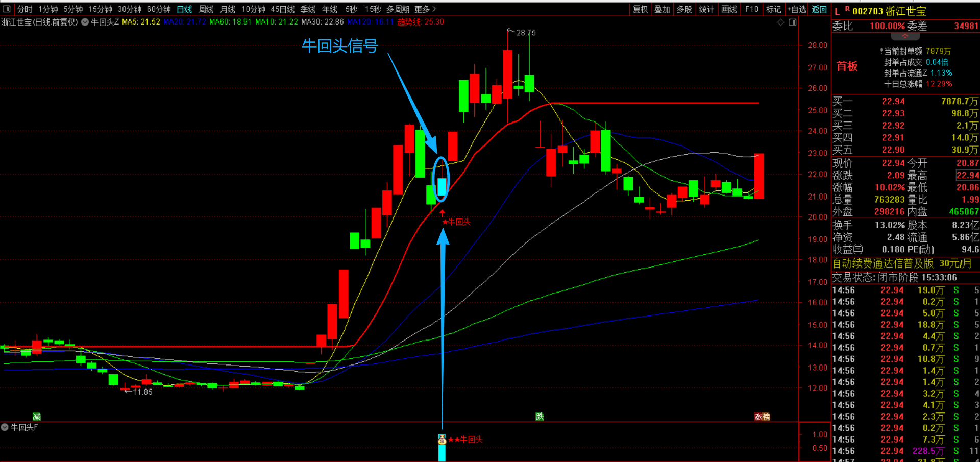This screenshot has height=462, width=980.
Task: Click the stock title 002703 浙江世宝
Action: pyautogui.click(x=889, y=11)
